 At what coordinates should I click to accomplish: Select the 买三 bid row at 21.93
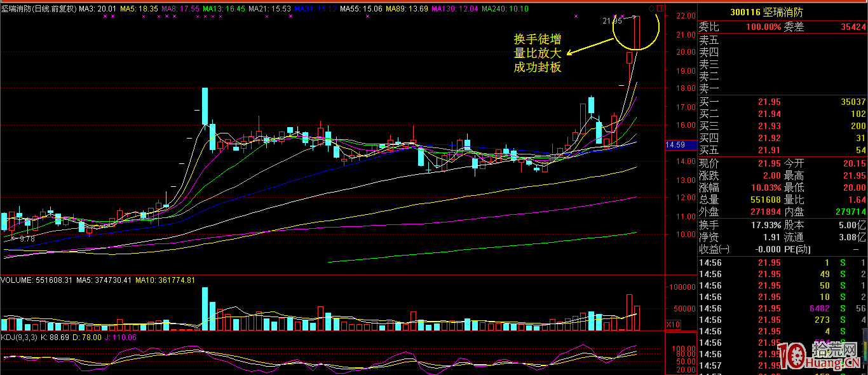[782, 126]
